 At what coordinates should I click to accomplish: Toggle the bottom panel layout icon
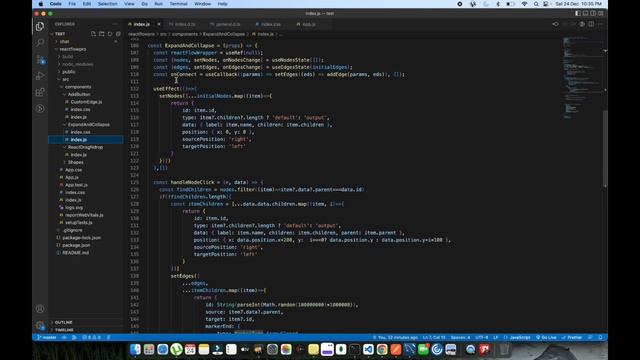(x=586, y=13)
